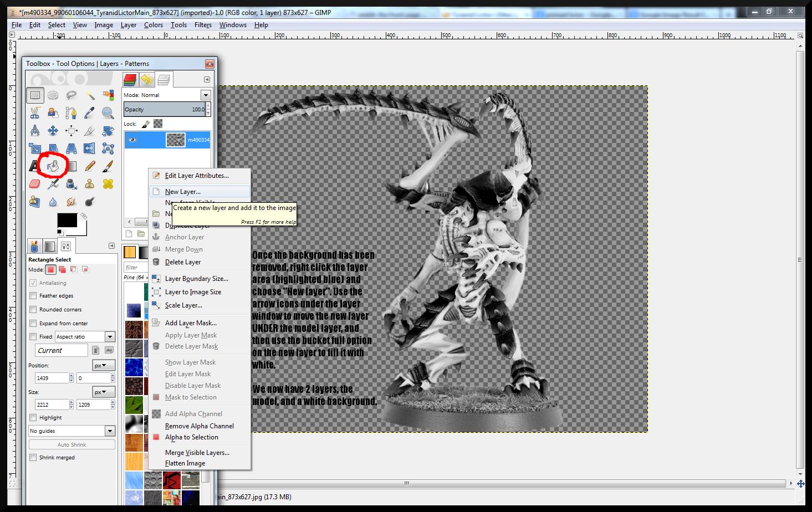Select the Smudge tool

[x=72, y=202]
